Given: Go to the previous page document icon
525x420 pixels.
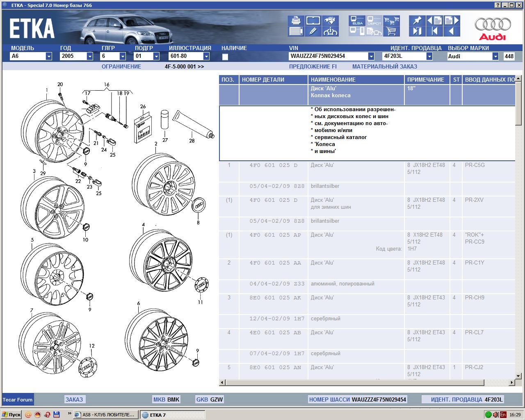Looking at the screenshot, I should tap(434, 21).
